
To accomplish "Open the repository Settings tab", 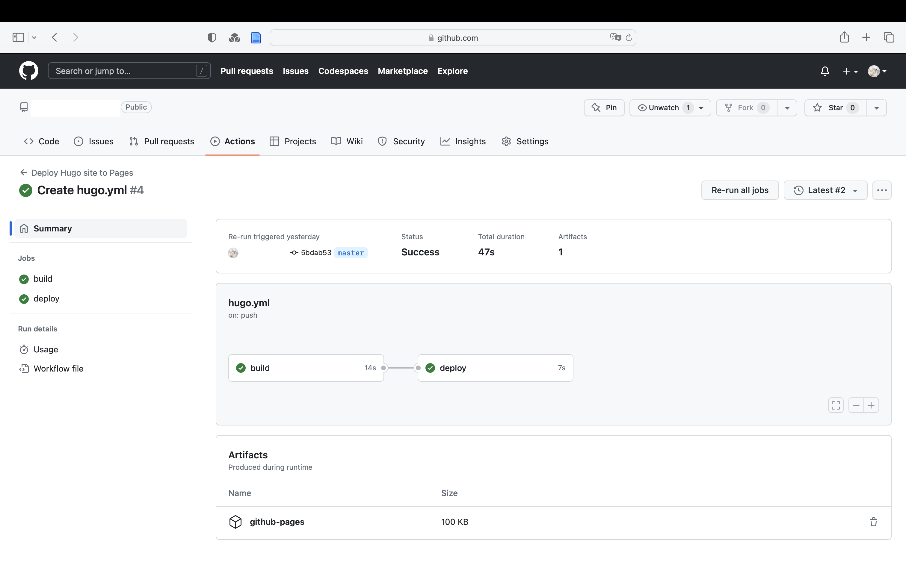I will pyautogui.click(x=525, y=141).
